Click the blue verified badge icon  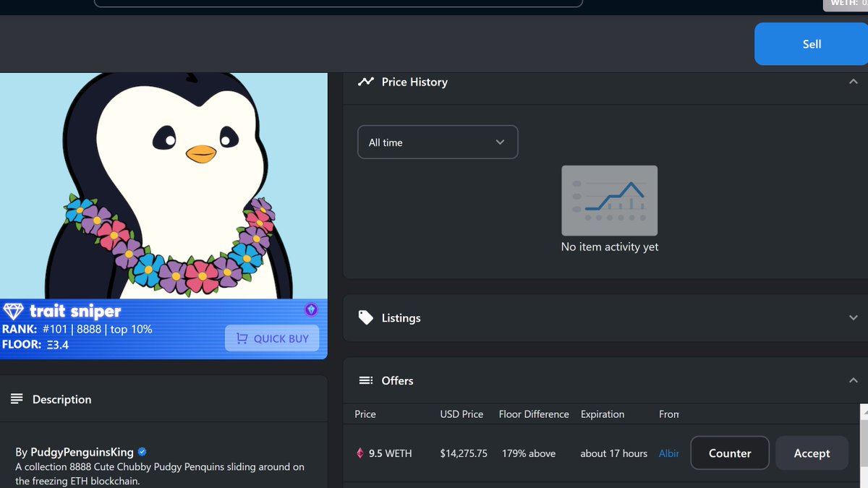click(x=142, y=452)
